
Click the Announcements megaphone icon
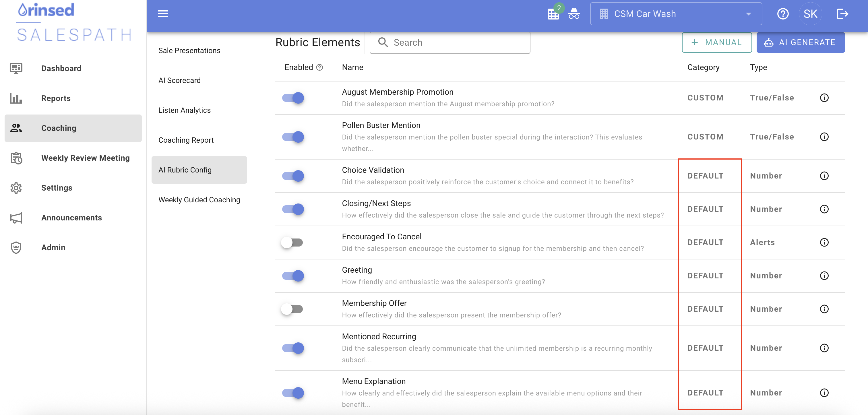tap(16, 218)
